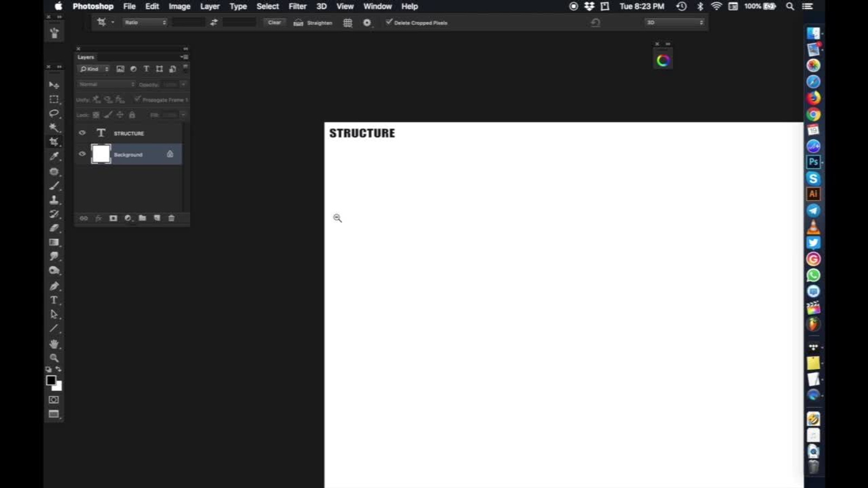Open the Layers panel options menu
Screen dimensions: 868x488
tap(184, 57)
